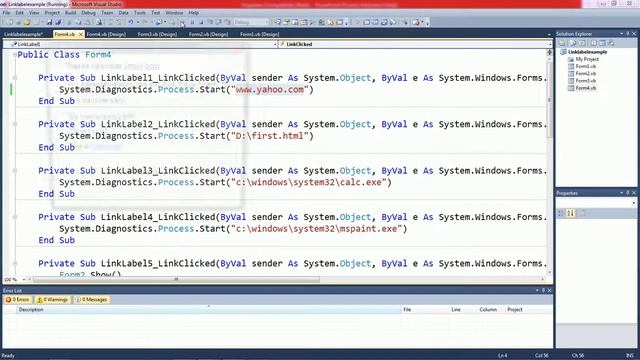Click Solution Explorer Show All Files icon
The height and width of the screenshot is (360, 640).
point(573,43)
